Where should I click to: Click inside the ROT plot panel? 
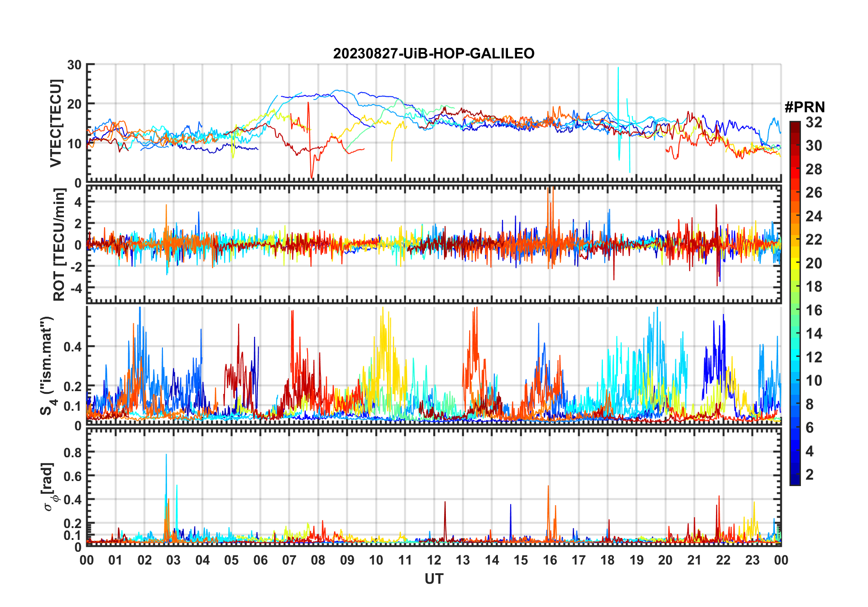pos(434,245)
